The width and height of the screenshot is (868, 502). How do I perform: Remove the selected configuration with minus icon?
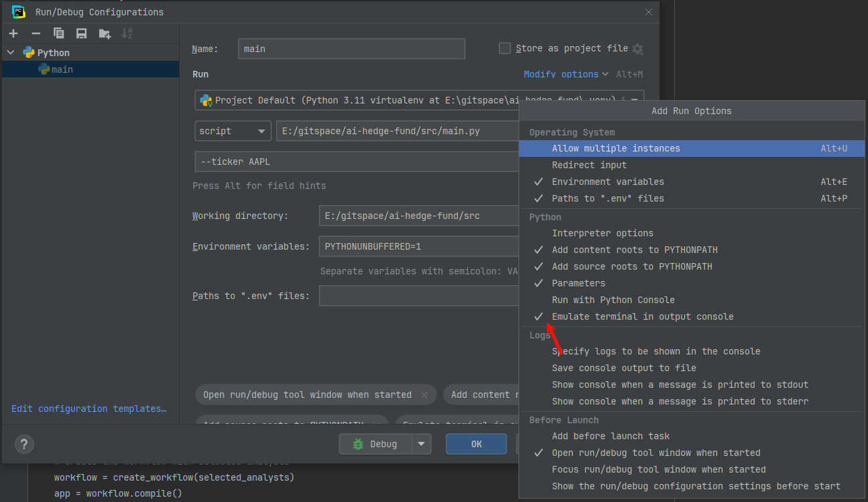[36, 33]
